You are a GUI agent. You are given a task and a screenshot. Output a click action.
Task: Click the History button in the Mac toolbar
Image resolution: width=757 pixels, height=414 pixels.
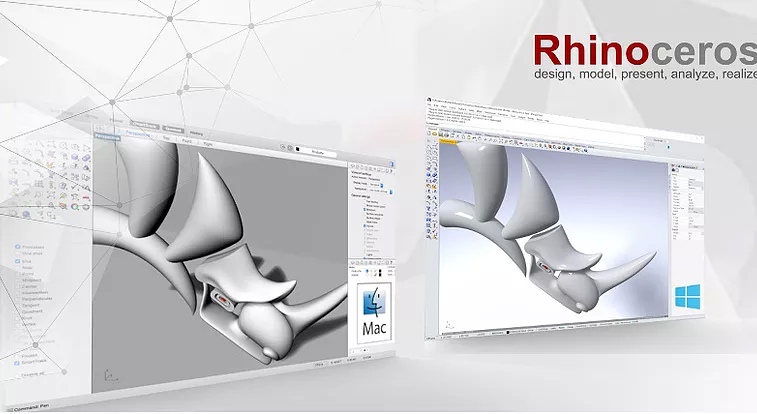click(x=198, y=131)
